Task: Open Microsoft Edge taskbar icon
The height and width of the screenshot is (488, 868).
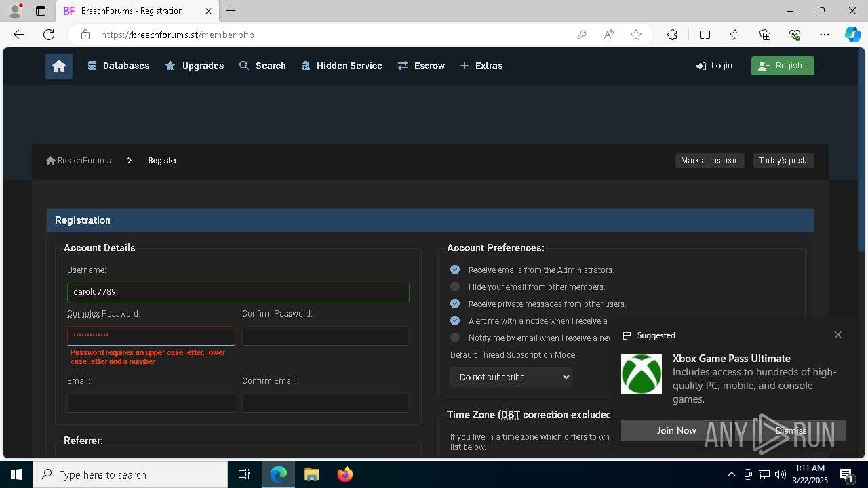Action: click(279, 474)
